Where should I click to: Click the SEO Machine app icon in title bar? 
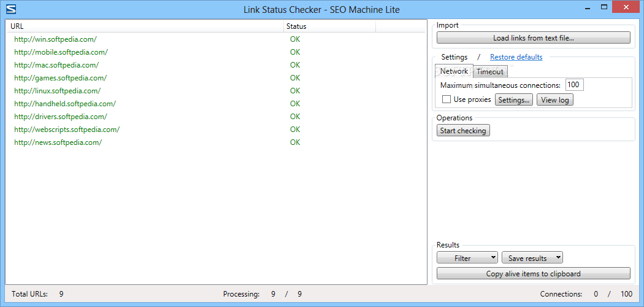click(x=12, y=9)
